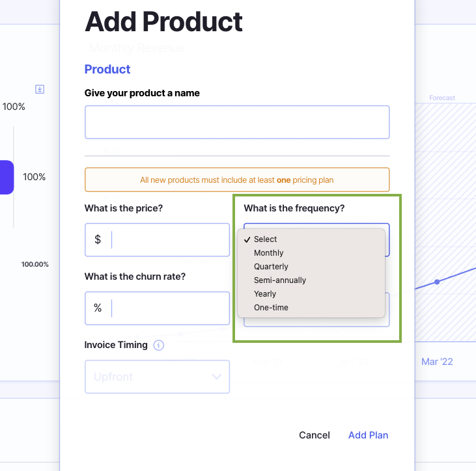Screen dimensions: 476x471
Task: Click the churn rate input field
Action: coord(168,308)
